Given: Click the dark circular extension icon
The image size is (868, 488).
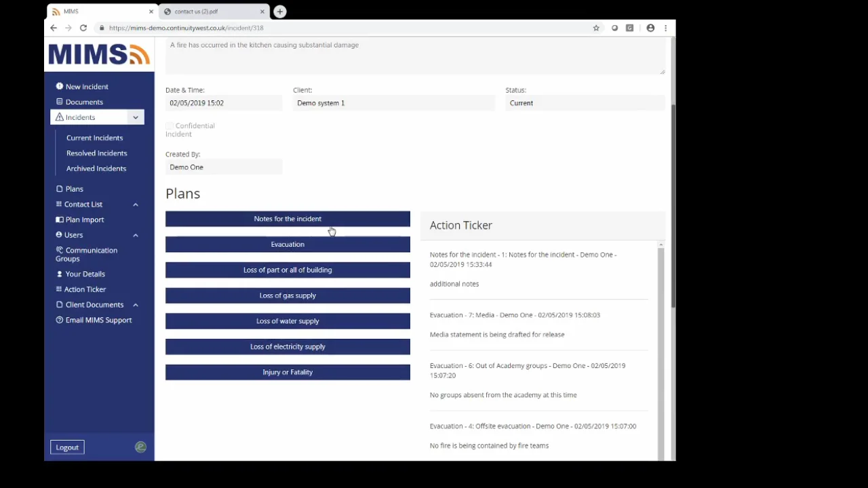Looking at the screenshot, I should pyautogui.click(x=614, y=28).
